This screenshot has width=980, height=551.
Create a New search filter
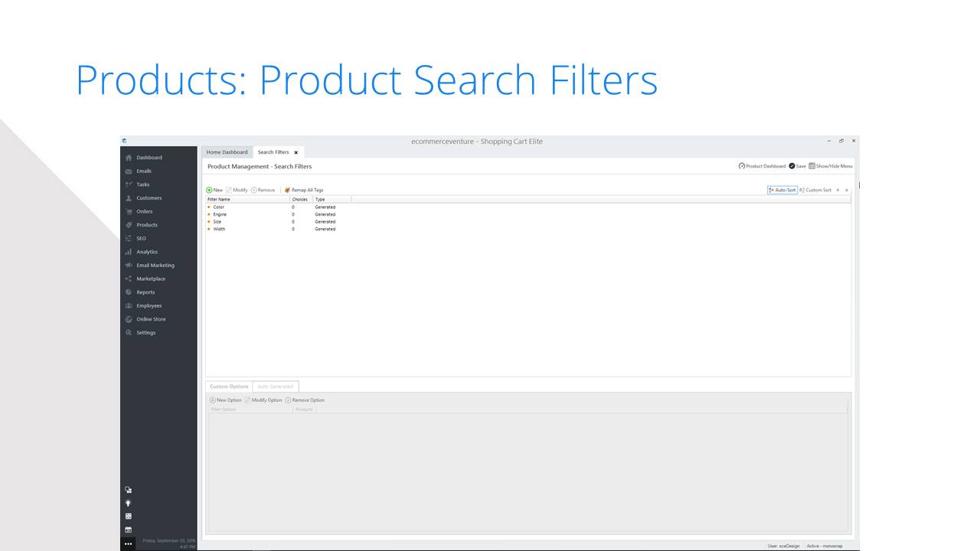point(214,190)
